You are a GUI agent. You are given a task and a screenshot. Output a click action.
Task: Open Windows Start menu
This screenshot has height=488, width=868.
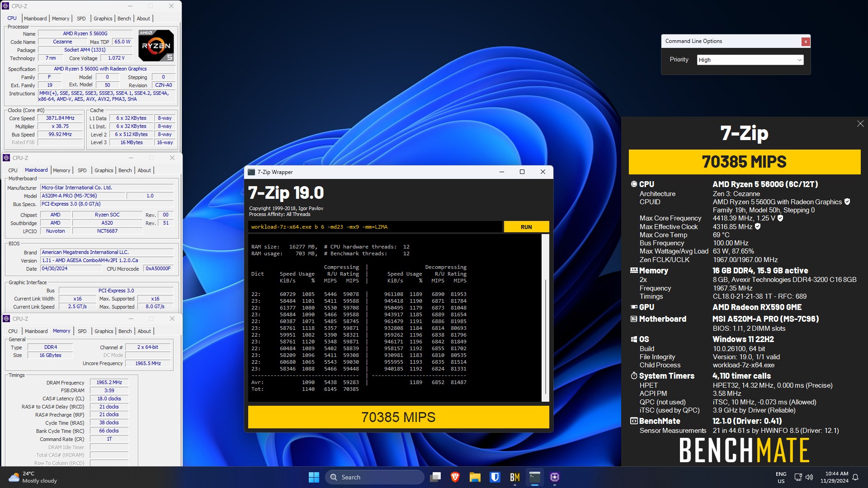tap(314, 477)
